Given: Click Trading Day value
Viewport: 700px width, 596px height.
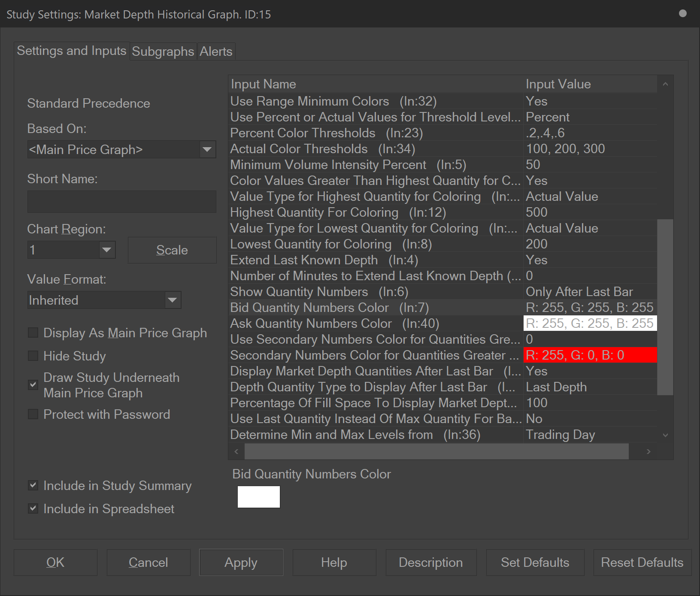Looking at the screenshot, I should [x=590, y=435].
